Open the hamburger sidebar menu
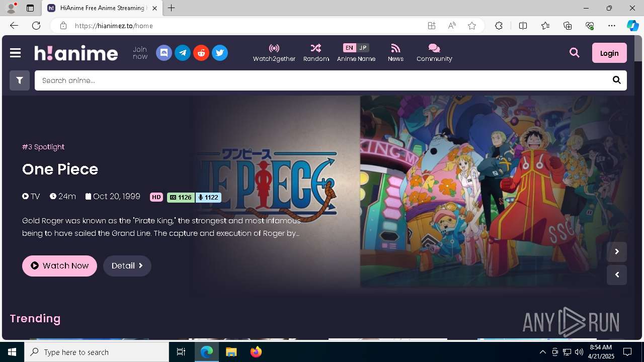Viewport: 644px width, 362px height. (15, 53)
